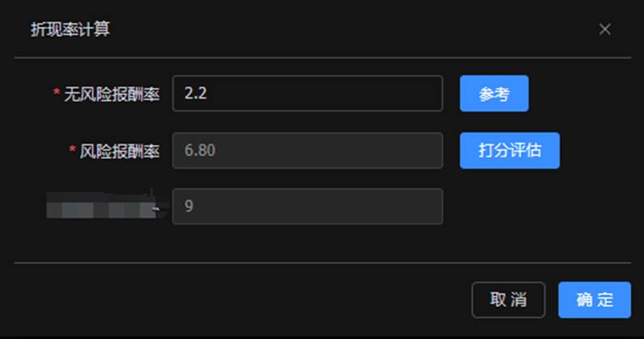Click the empty right end of 风险报酬率 field
This screenshot has height=339, width=644.
413,150
